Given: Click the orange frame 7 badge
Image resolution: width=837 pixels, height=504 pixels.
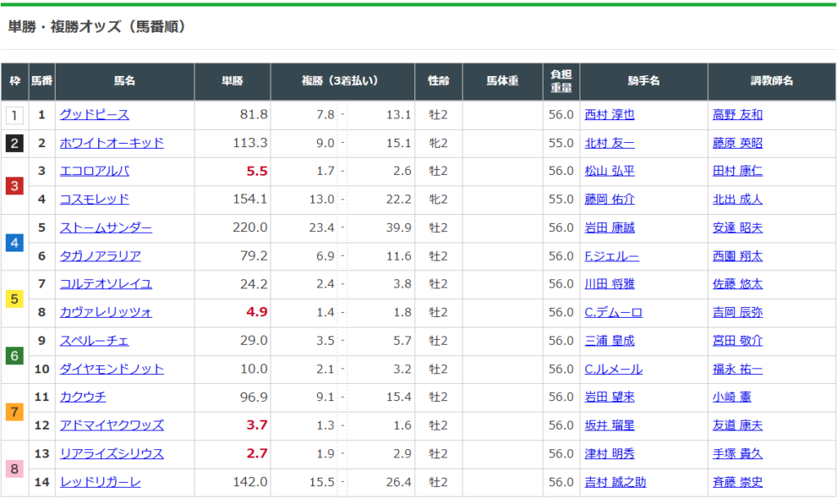Looking at the screenshot, I should [15, 412].
